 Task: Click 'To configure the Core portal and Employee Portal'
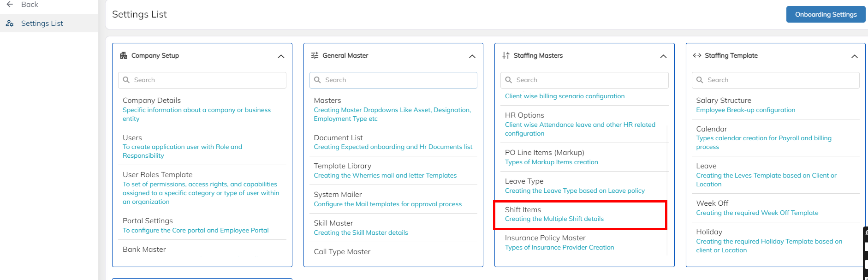click(x=196, y=230)
